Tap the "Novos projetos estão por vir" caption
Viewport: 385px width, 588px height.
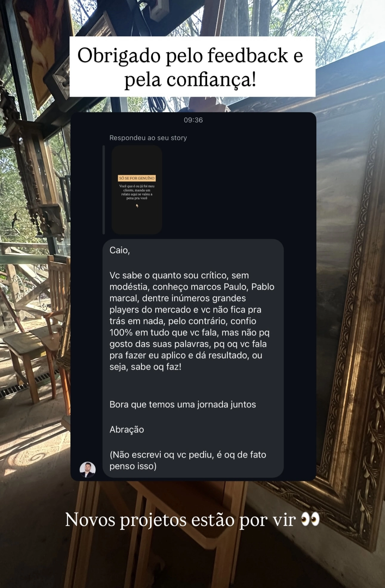point(180,520)
